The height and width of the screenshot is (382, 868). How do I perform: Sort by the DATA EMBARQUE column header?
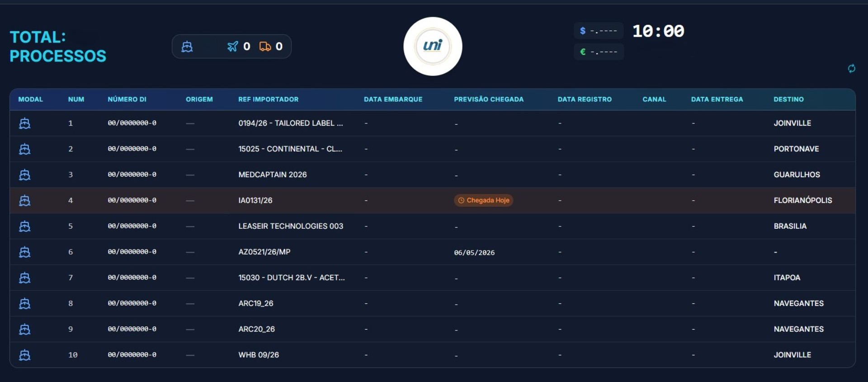click(x=393, y=99)
